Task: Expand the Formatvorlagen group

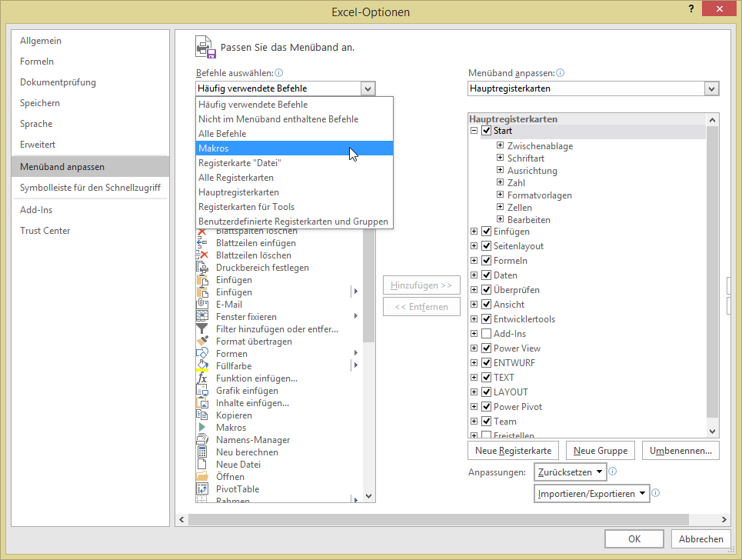Action: coord(501,195)
